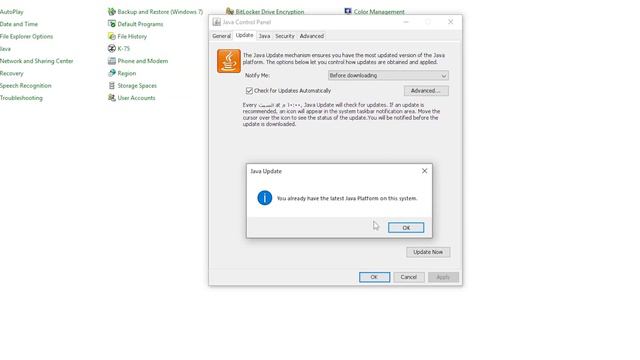Click the User Accounts text link
Viewport: 640px width, 360px height.
pos(136,98)
